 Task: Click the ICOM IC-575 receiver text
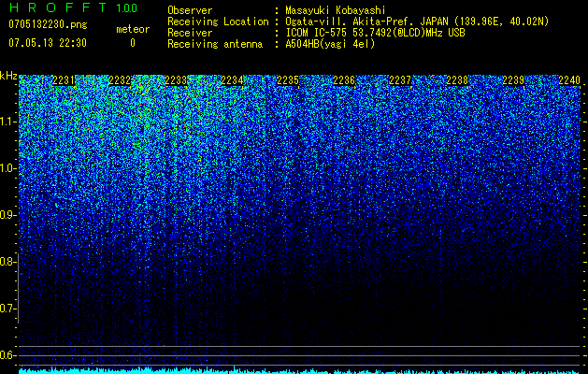(375, 33)
